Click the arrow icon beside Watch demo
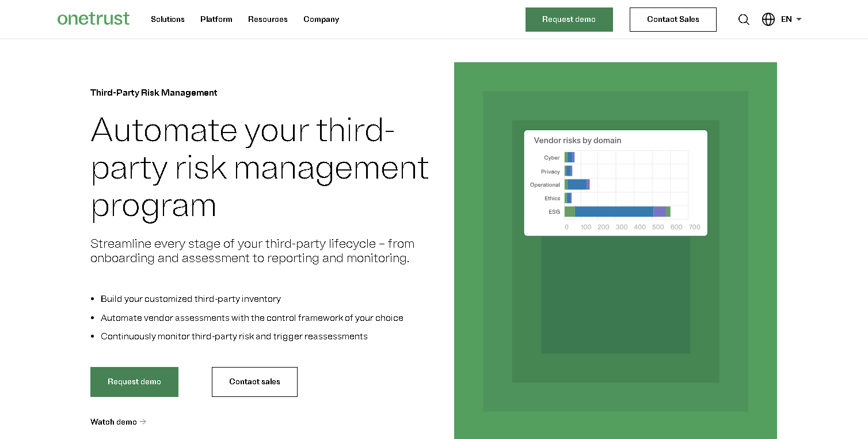 (143, 422)
